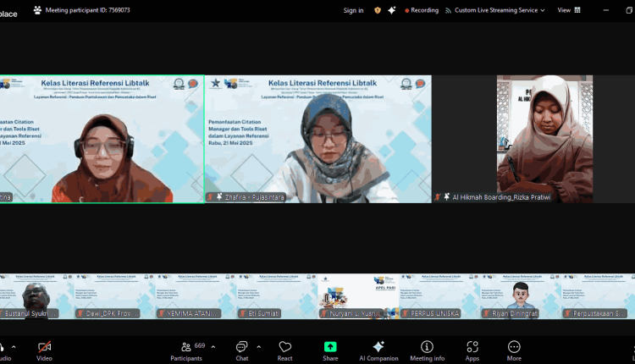635x364 pixels.
Task: Click the green Share screen button
Action: (x=330, y=351)
